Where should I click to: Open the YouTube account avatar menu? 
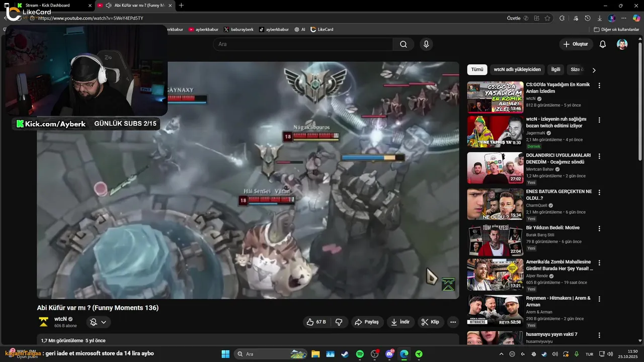tap(622, 44)
